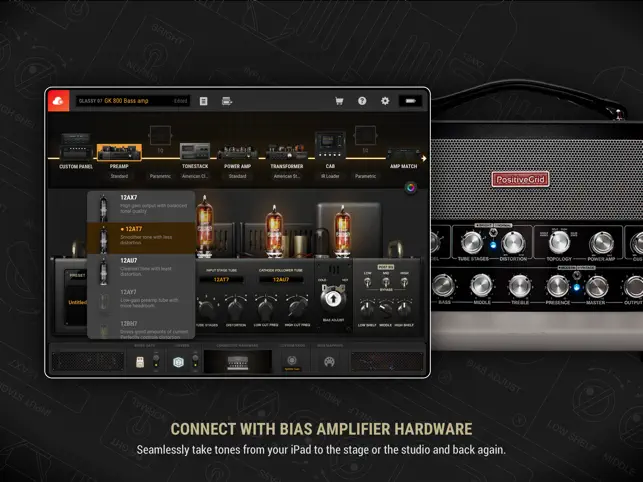This screenshot has height=482, width=643.
Task: Click the Low Shelf knob
Action: click(367, 309)
